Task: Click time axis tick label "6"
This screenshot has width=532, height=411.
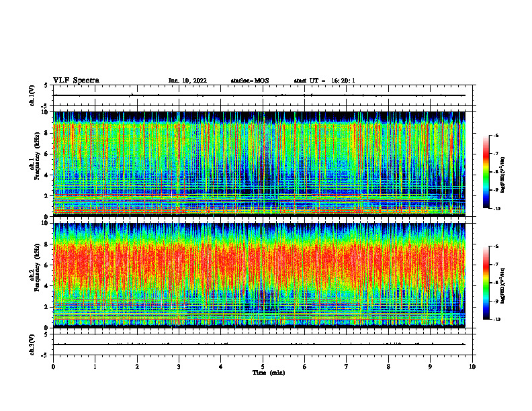Action: point(305,367)
